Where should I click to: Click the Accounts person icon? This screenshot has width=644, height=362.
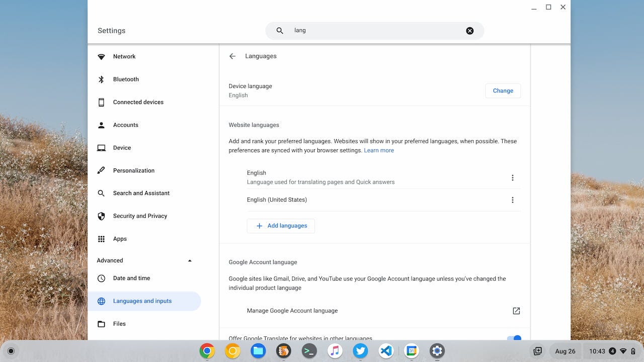tap(101, 125)
